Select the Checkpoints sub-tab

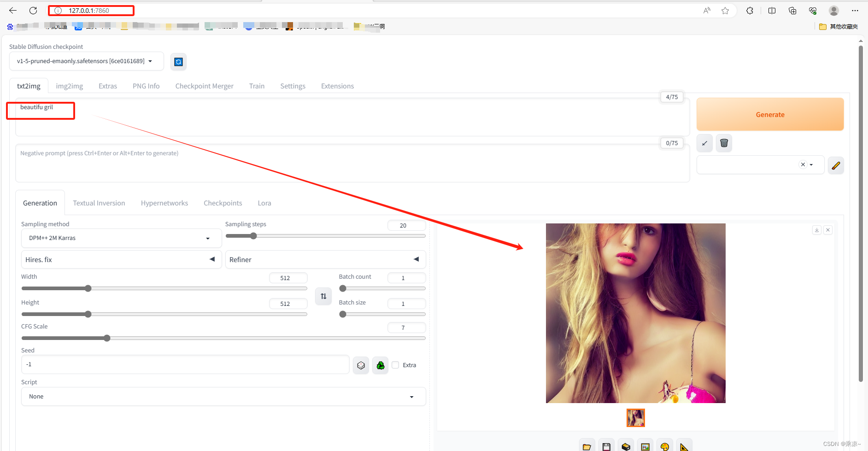pyautogui.click(x=223, y=203)
